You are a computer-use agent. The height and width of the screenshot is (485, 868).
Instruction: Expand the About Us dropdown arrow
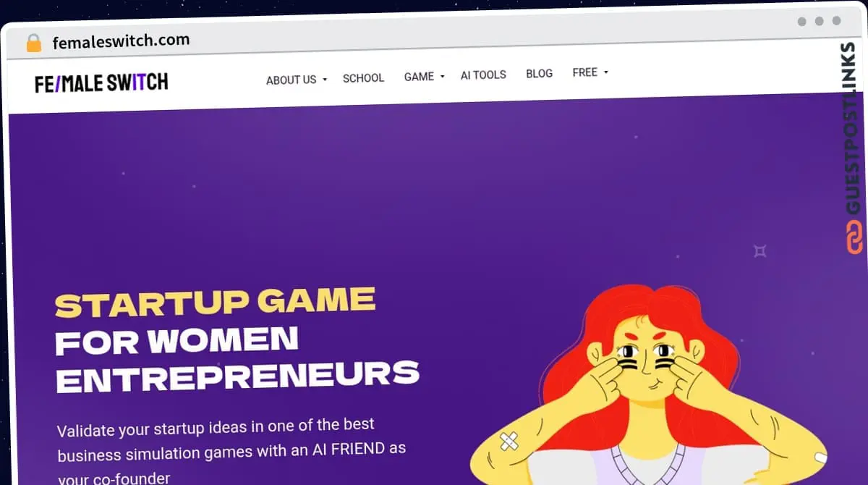coord(325,80)
